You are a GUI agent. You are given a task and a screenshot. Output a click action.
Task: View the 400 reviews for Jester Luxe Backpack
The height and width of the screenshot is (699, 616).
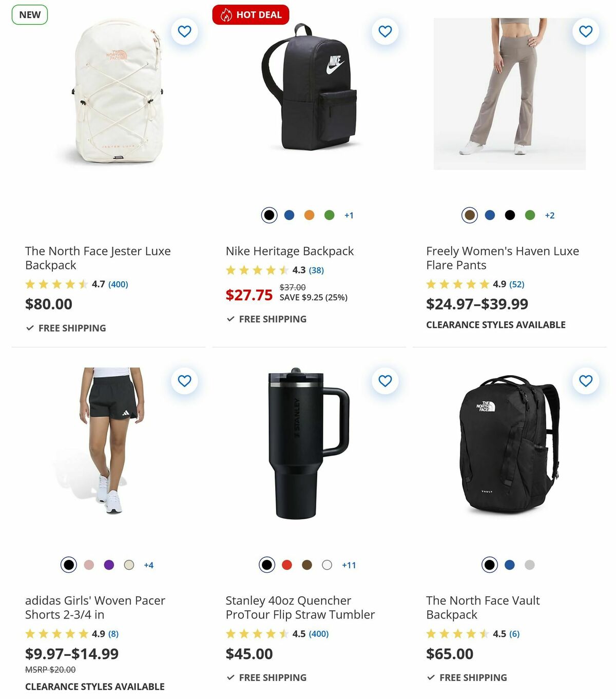pos(118,284)
